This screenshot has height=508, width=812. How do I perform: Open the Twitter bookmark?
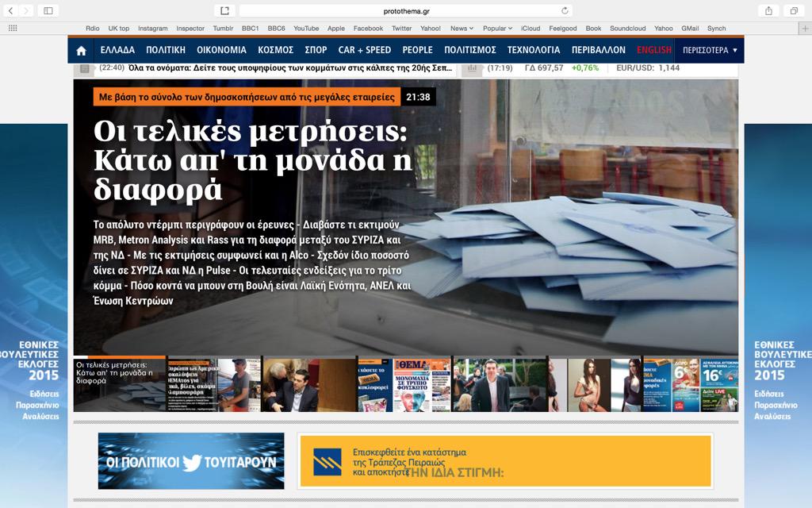(402, 29)
